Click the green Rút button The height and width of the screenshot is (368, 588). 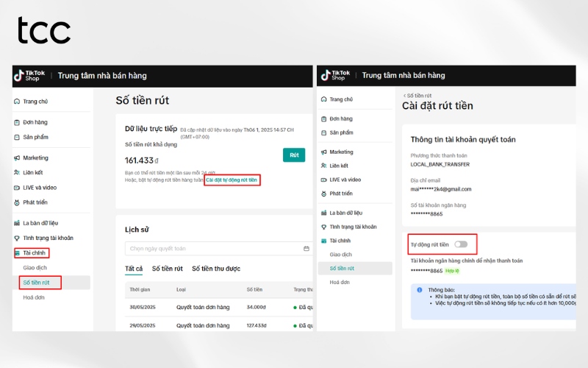(x=294, y=155)
